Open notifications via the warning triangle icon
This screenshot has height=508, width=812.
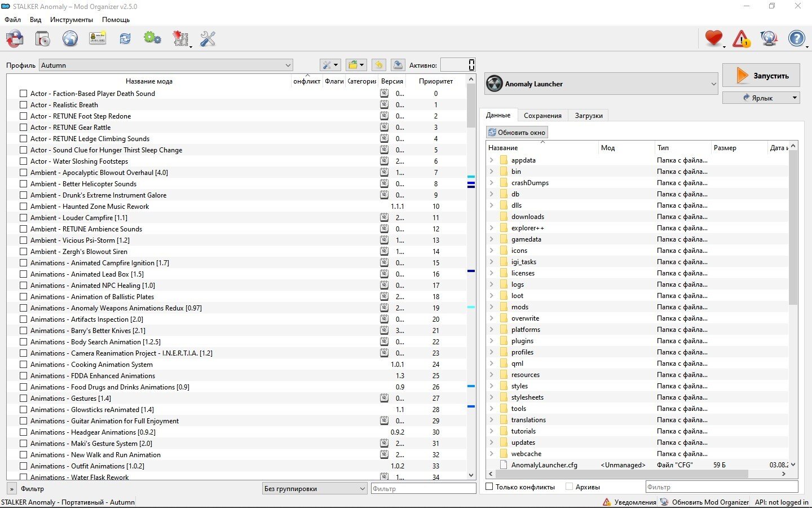741,38
